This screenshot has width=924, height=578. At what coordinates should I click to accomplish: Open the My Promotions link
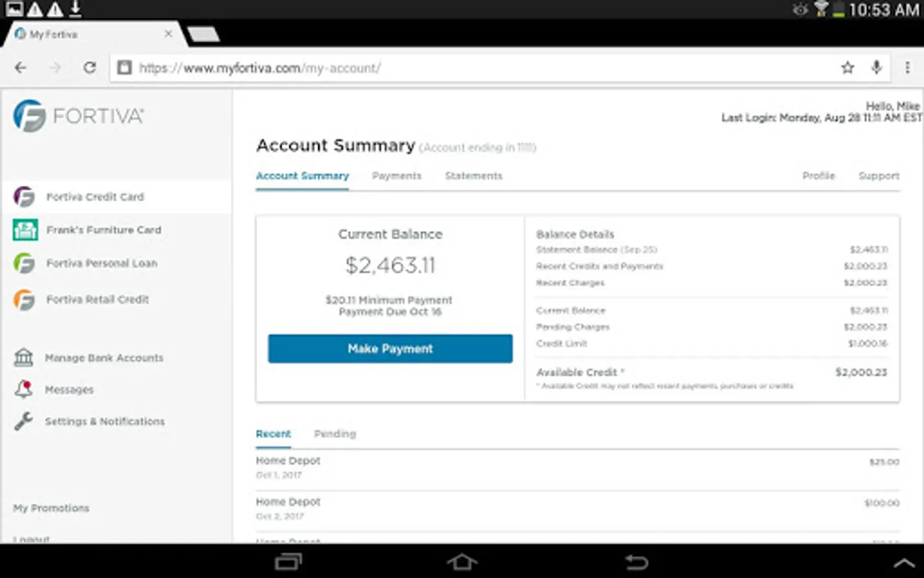[x=51, y=508]
